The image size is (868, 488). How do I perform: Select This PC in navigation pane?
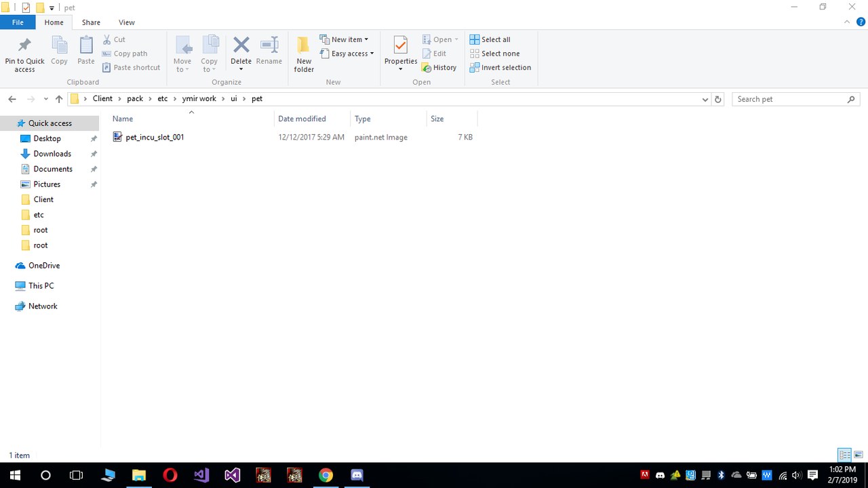(41, 286)
